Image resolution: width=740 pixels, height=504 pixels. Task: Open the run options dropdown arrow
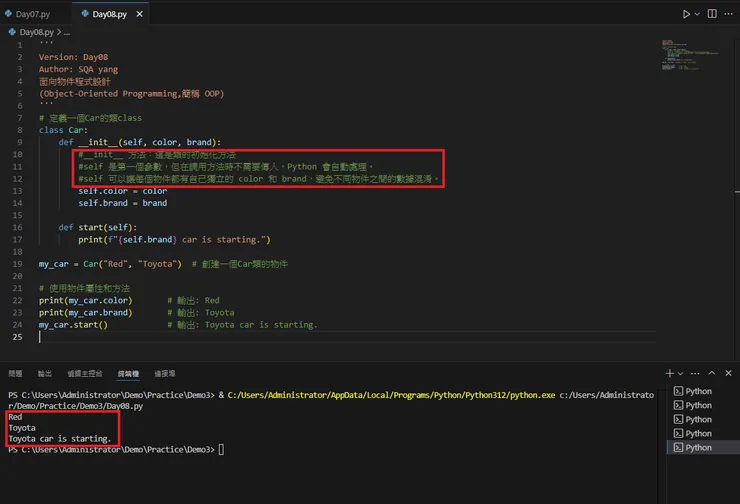point(697,14)
